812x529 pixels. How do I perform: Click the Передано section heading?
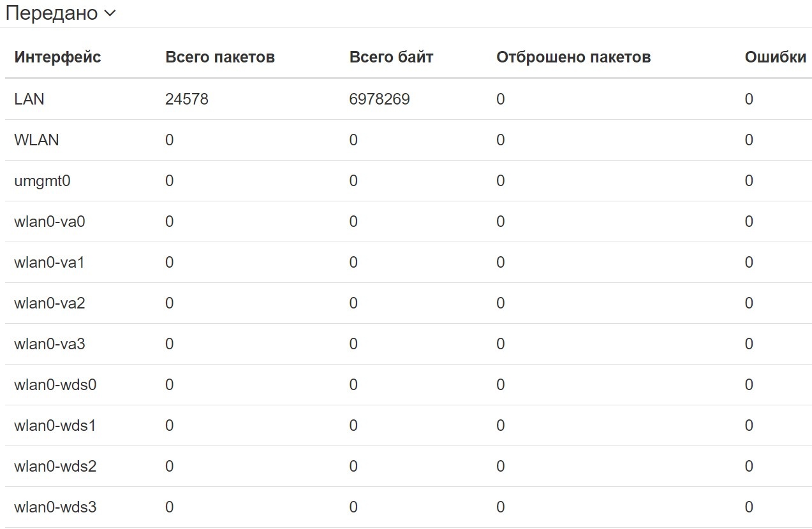52,13
